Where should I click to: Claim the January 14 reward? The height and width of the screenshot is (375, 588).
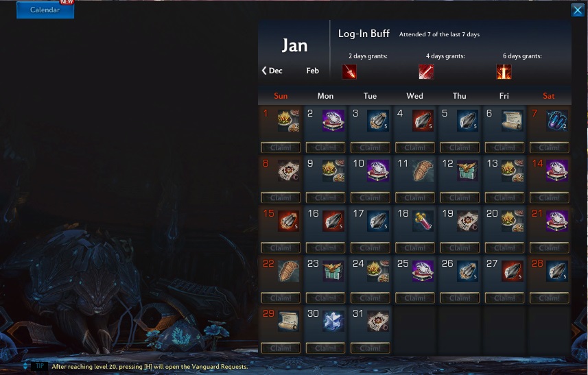coord(550,197)
